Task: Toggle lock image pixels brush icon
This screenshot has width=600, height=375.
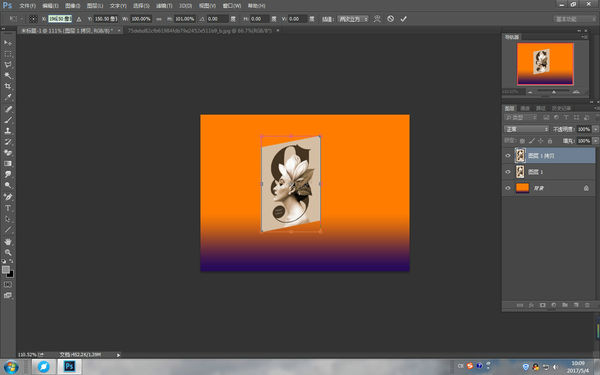Action: [532, 141]
